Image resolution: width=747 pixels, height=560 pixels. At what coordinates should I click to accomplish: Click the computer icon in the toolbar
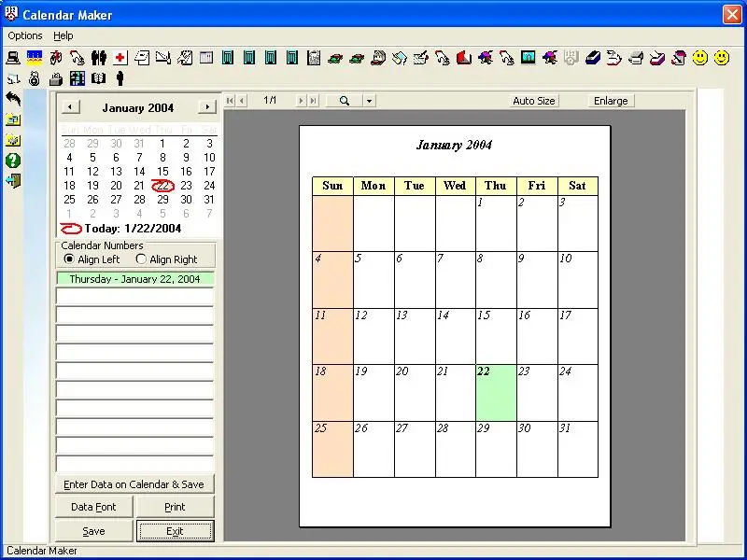pos(13,58)
